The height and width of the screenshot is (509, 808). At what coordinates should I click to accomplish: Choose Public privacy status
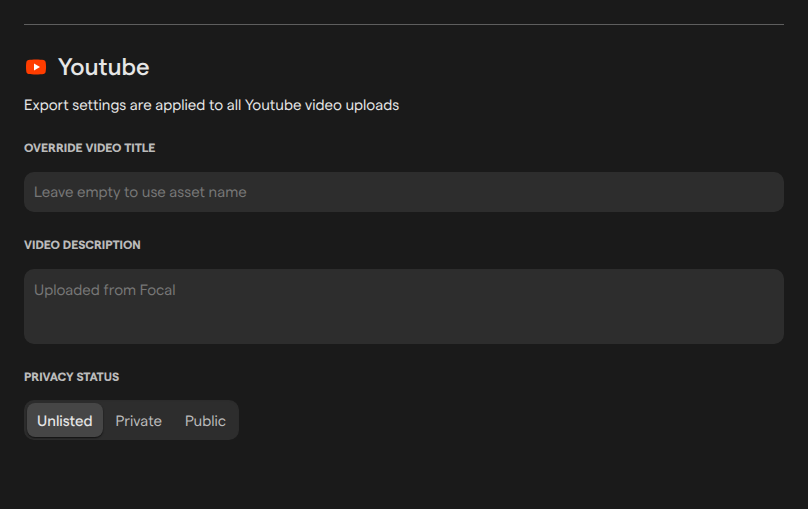(205, 420)
